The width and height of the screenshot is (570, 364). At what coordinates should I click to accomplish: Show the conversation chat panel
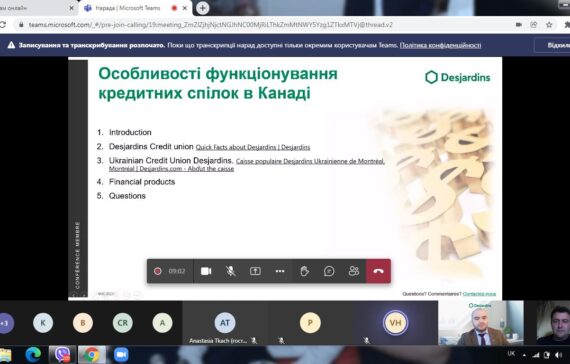point(329,271)
